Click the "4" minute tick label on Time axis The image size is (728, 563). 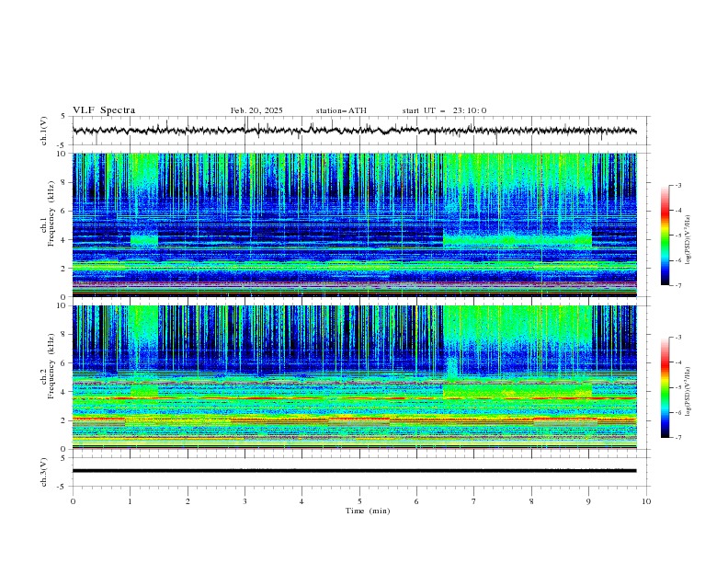(x=301, y=501)
